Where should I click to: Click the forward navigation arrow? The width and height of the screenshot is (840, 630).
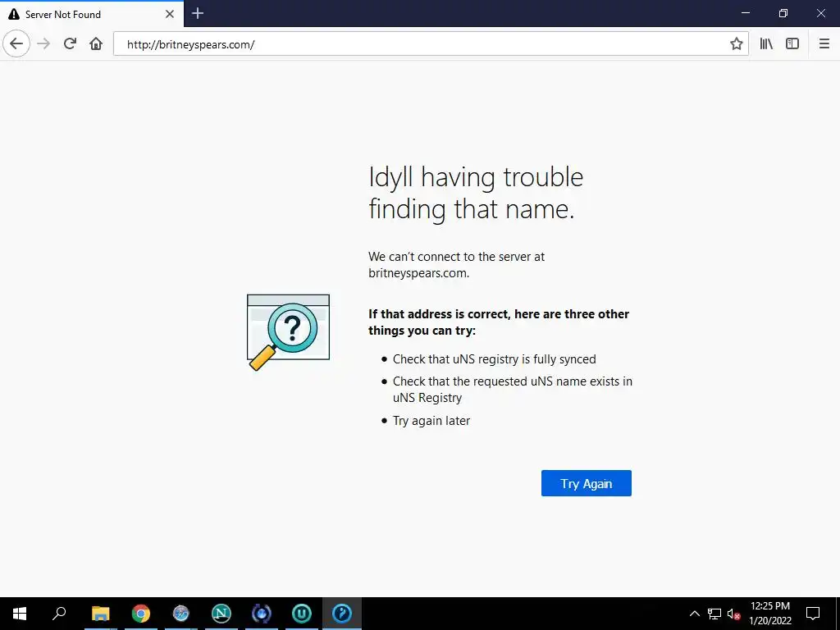pyautogui.click(x=44, y=44)
